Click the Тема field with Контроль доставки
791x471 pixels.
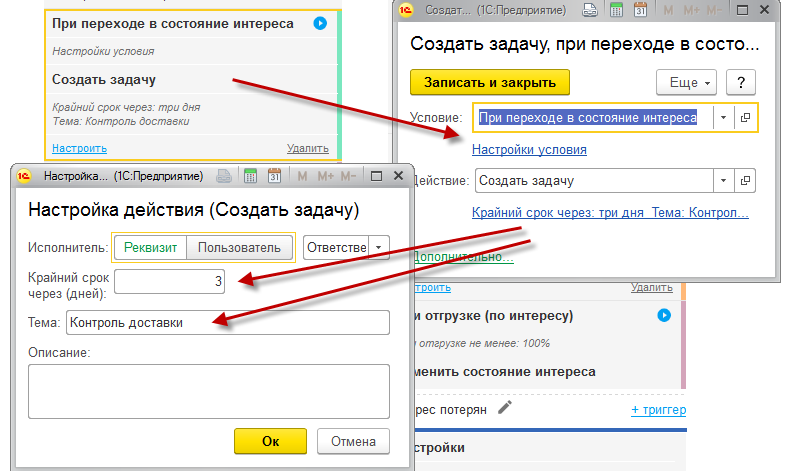click(228, 322)
